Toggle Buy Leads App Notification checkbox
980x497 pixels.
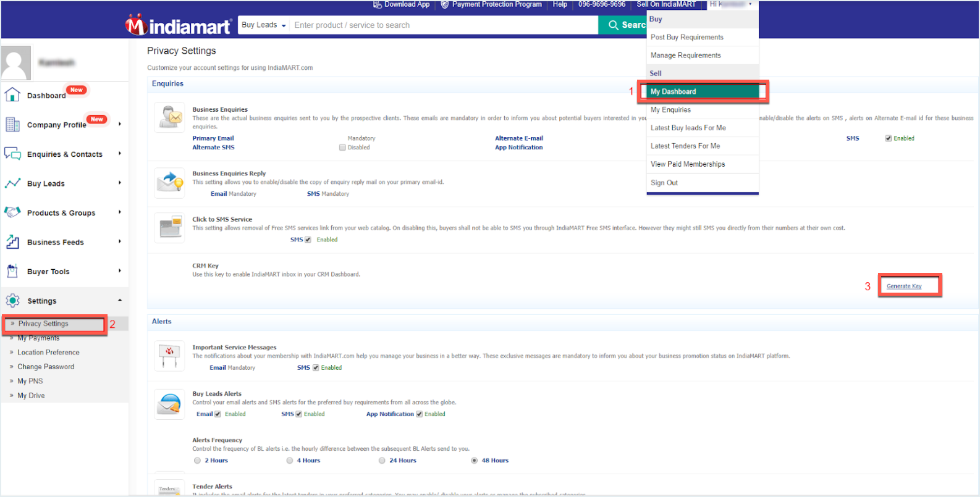coord(420,414)
